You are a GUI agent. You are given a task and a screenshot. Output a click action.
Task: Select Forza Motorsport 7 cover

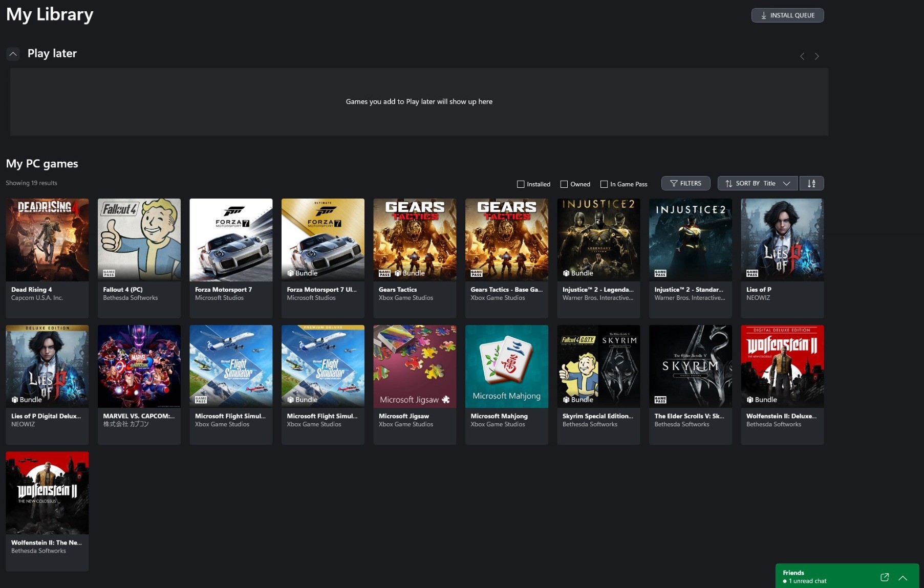(x=231, y=240)
